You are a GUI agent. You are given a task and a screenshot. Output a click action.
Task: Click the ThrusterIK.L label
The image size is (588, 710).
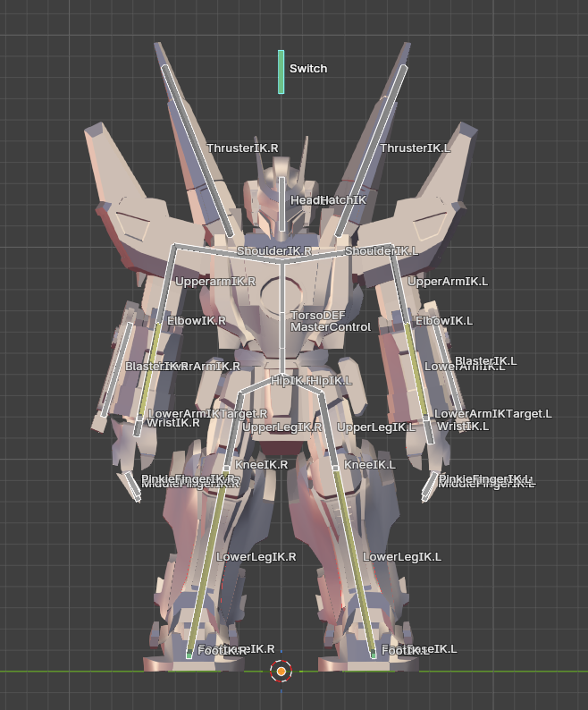(x=416, y=148)
